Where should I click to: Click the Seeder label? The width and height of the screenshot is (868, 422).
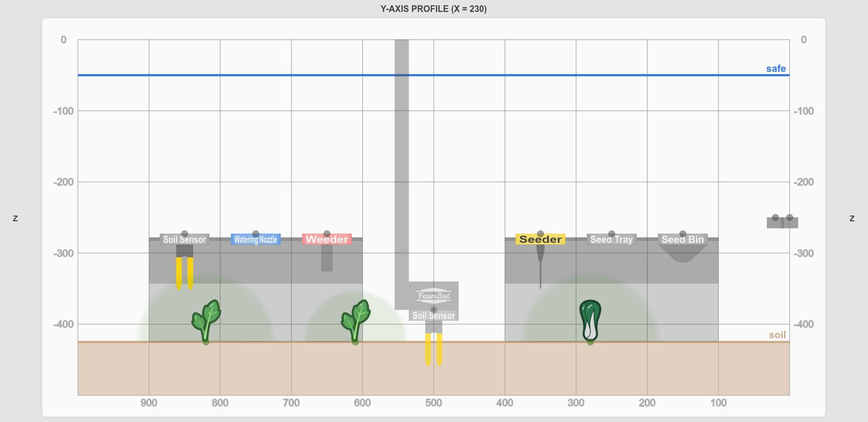(x=540, y=240)
